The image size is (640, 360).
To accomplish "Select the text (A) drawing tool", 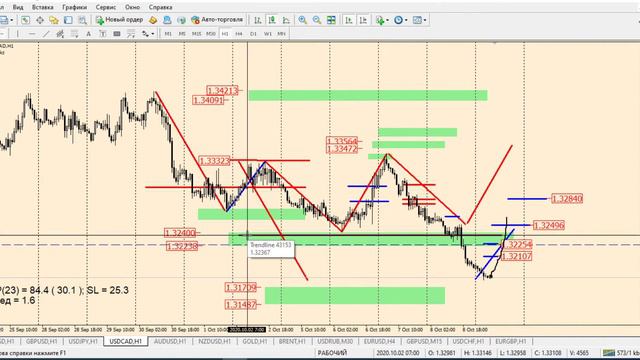I will click(x=88, y=34).
